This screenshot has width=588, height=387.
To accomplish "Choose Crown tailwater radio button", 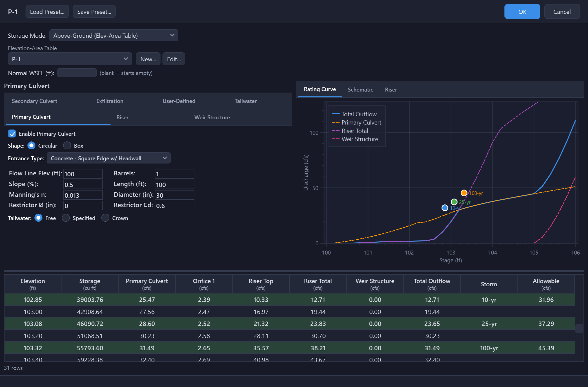I will [105, 218].
